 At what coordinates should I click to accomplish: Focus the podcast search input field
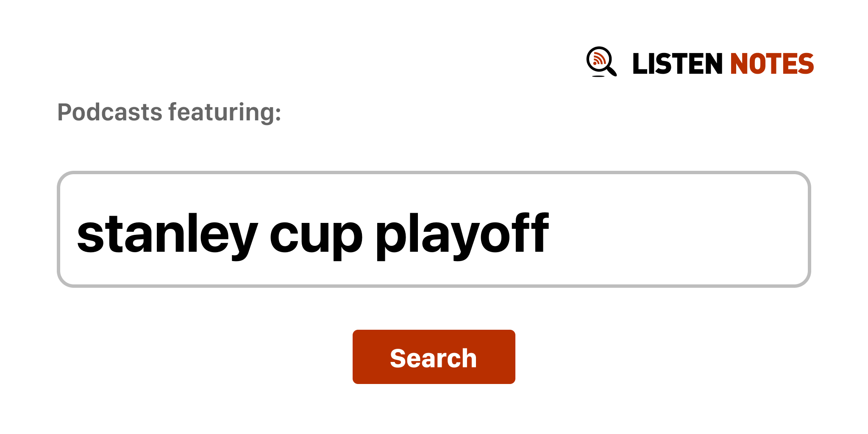(x=434, y=229)
